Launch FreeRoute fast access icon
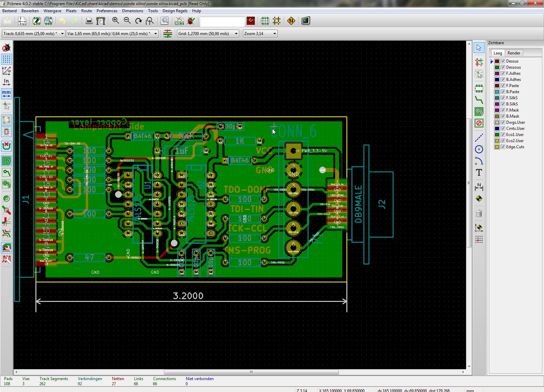Image resolution: width=544 pixels, height=392 pixels. (x=291, y=21)
